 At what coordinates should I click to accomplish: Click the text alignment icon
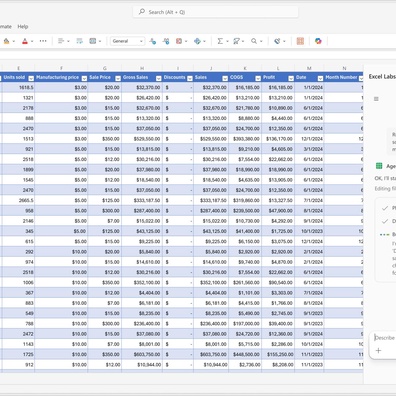point(61,41)
